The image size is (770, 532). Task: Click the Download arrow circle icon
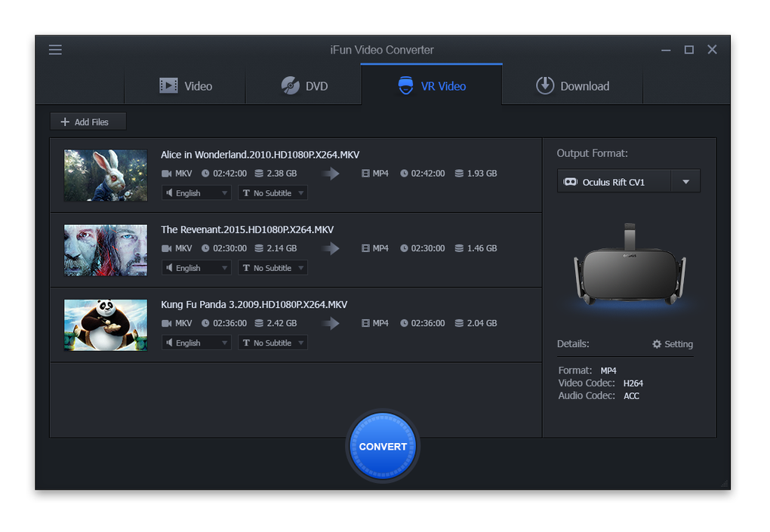pyautogui.click(x=545, y=85)
